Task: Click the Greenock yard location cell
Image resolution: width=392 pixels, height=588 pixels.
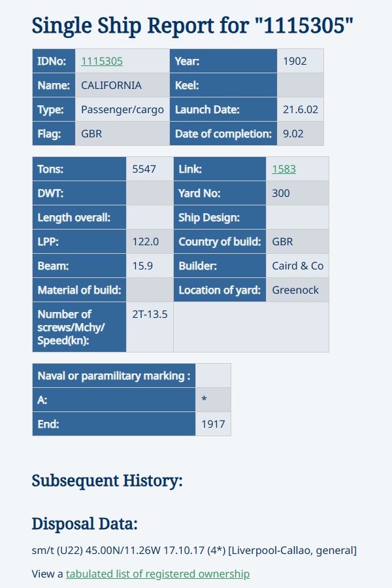Action: (x=295, y=290)
